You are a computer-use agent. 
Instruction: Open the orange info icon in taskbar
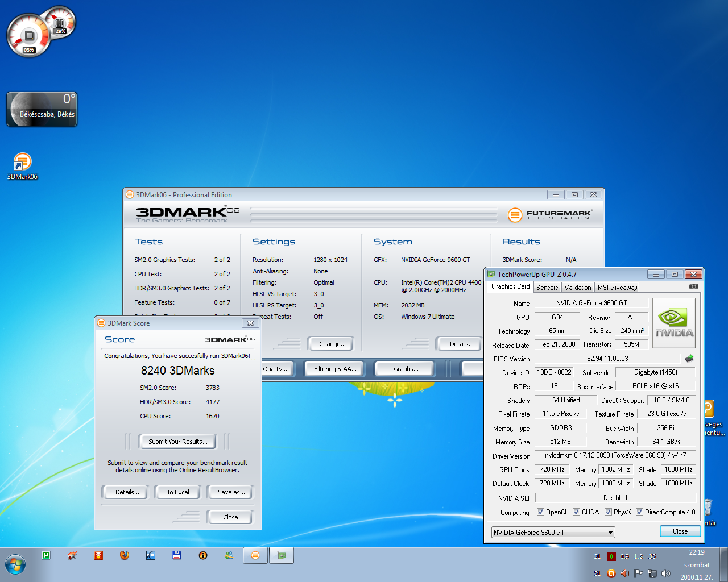pyautogui.click(x=203, y=555)
